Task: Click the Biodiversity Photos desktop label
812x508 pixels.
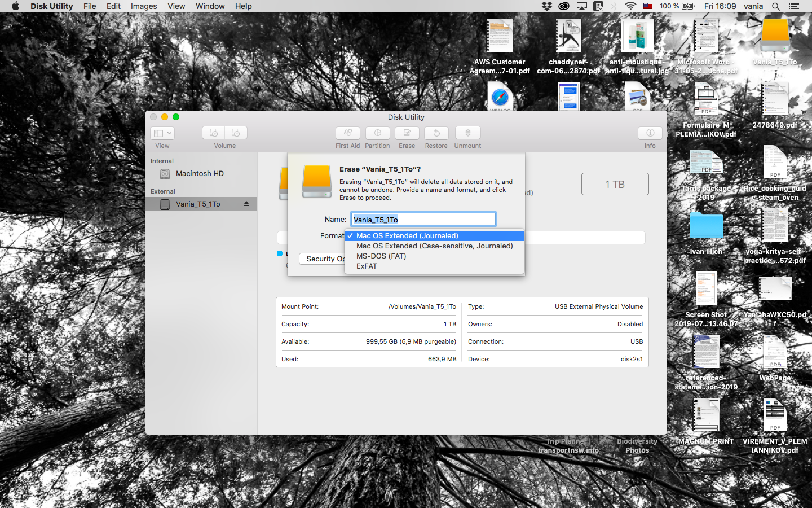Action: tap(637, 446)
